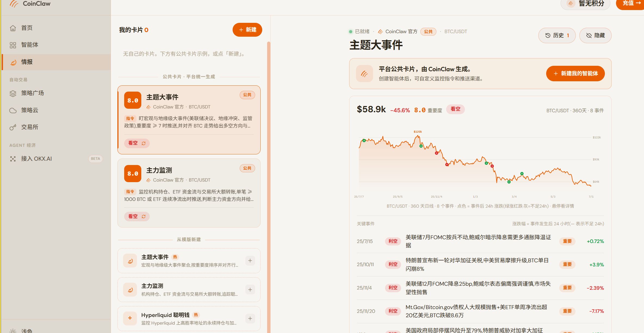
Task: Click the 看空 bearish tag near price
Action: pos(455,109)
